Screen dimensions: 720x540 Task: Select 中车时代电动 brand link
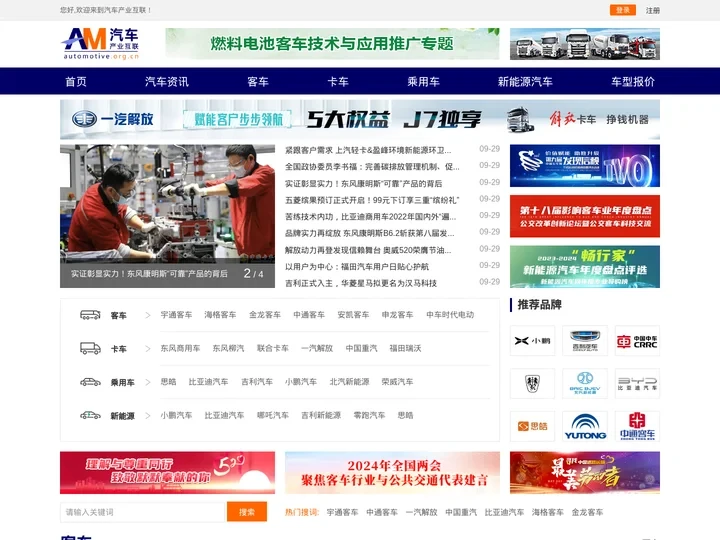(x=450, y=315)
